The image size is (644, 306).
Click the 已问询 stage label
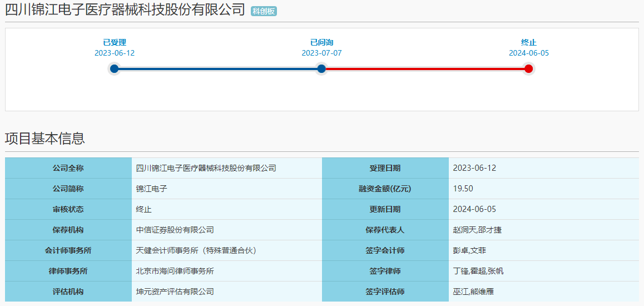(x=321, y=42)
